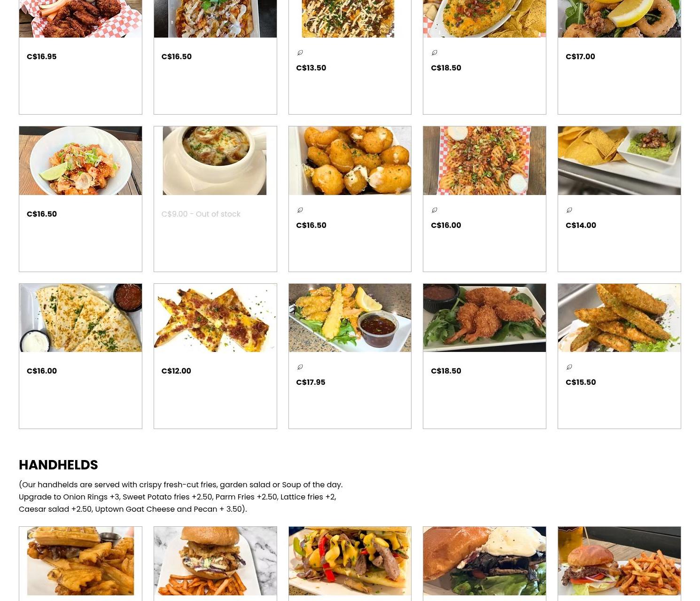Open the out-of-stock onion soup image
The image size is (700, 601).
coord(215,161)
